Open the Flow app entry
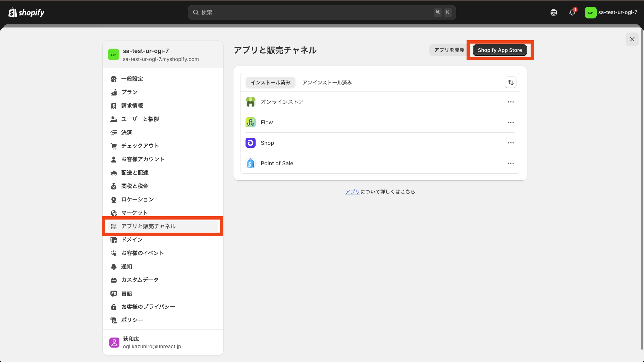This screenshot has height=362, width=644. pos(267,122)
